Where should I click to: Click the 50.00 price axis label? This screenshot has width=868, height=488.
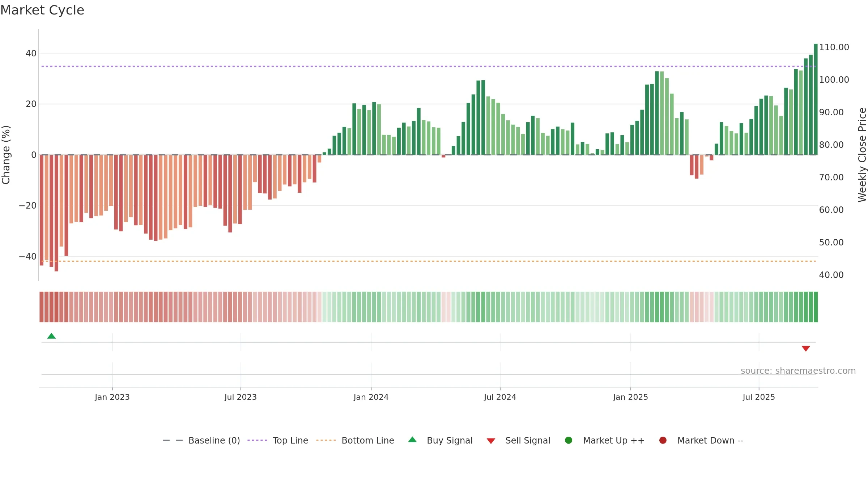click(x=831, y=243)
